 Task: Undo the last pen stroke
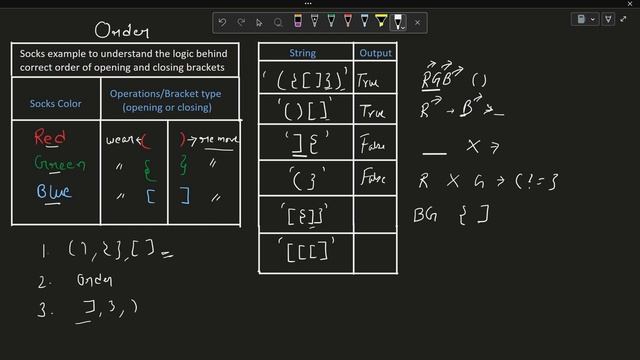pos(222,22)
